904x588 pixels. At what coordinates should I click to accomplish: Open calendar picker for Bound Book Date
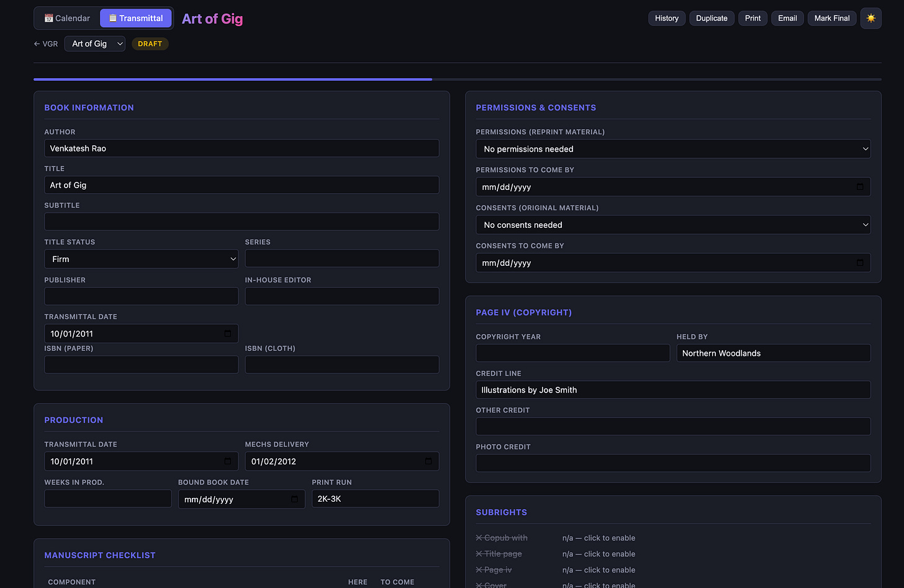pyautogui.click(x=294, y=499)
